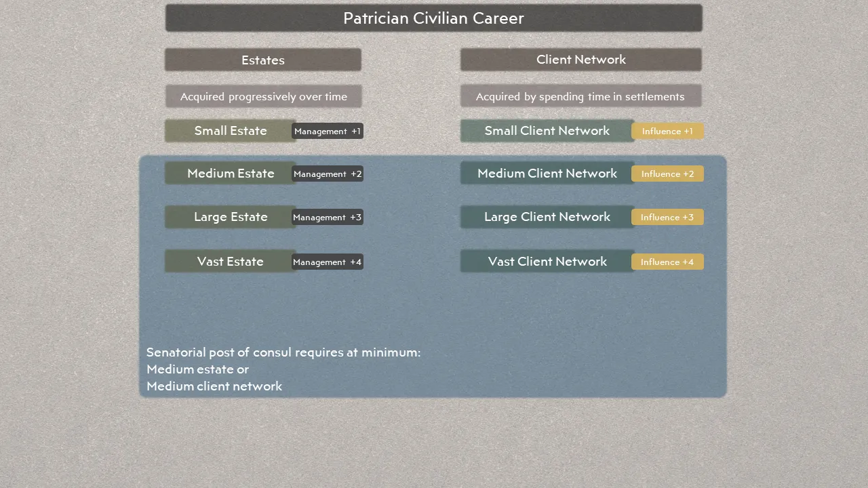The image size is (868, 488).
Task: Click the Patrician Civilian Career title bar
Action: coord(434,18)
